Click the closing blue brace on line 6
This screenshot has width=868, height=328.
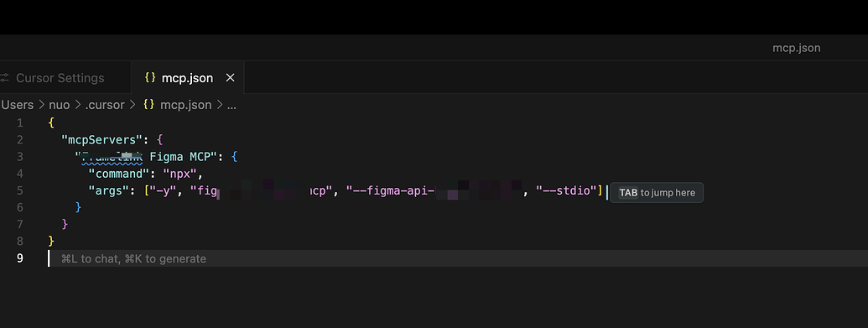[78, 207]
